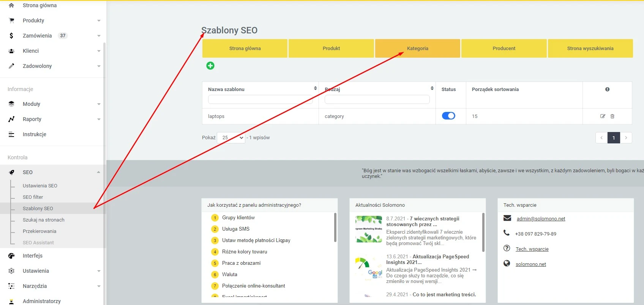Switch to the Produkt template tab
This screenshot has width=644, height=305.
331,49
